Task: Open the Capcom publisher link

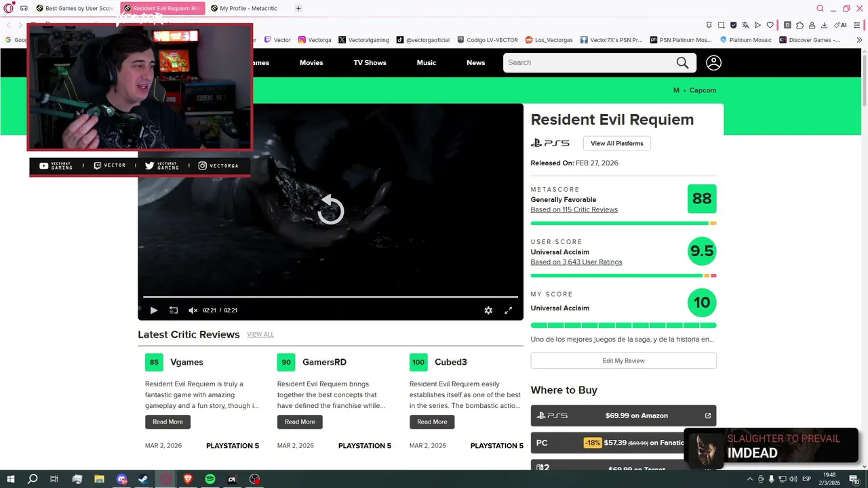Action: (x=703, y=90)
